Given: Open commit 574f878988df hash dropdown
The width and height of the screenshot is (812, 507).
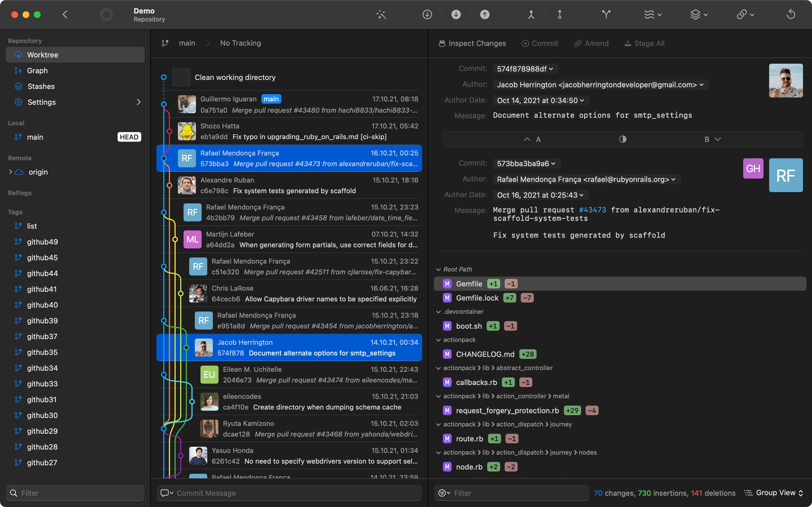Looking at the screenshot, I should pos(525,69).
